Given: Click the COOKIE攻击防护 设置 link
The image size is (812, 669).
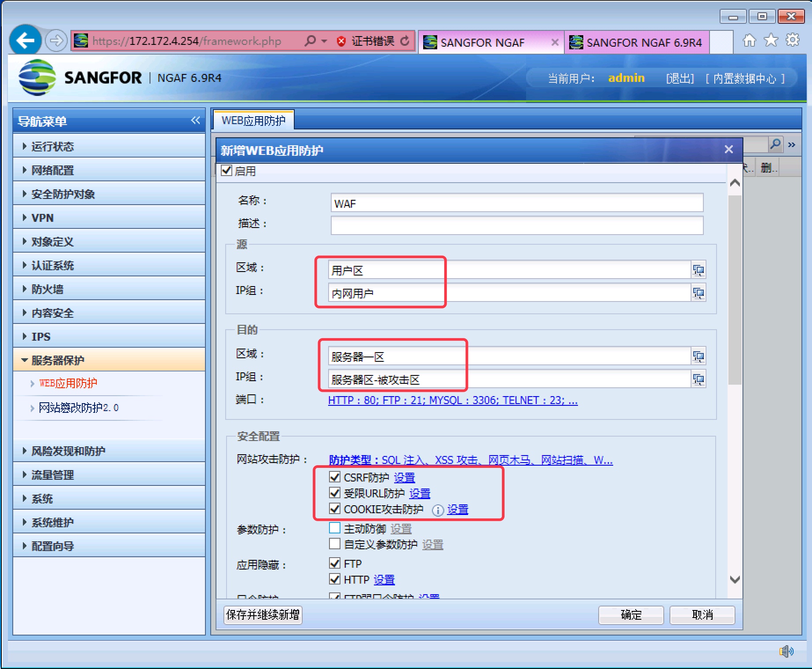Looking at the screenshot, I should pyautogui.click(x=457, y=509).
